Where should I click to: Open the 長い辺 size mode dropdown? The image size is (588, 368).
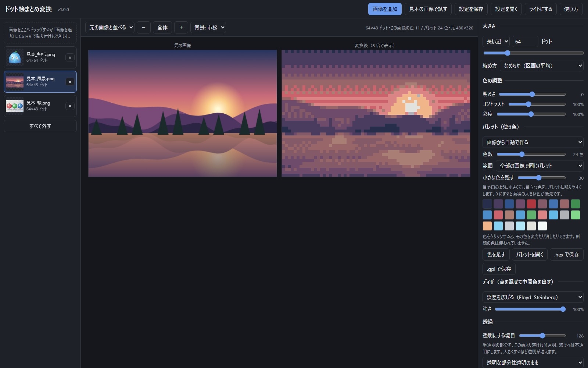click(x=496, y=41)
